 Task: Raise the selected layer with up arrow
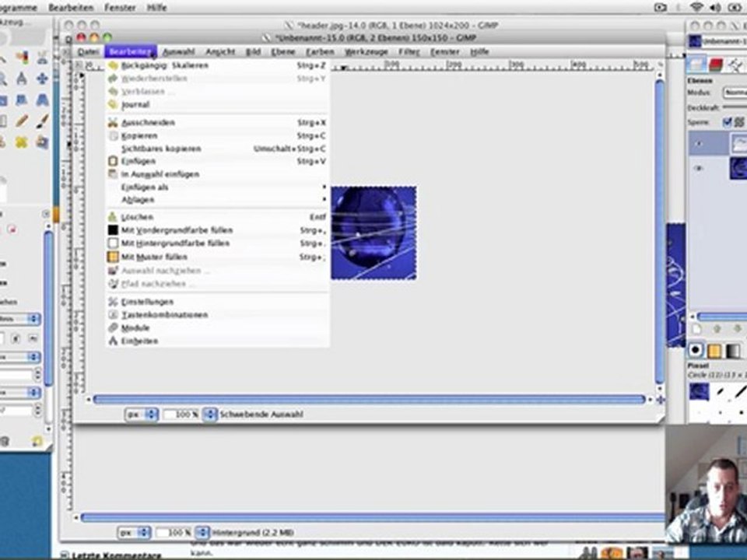(717, 330)
